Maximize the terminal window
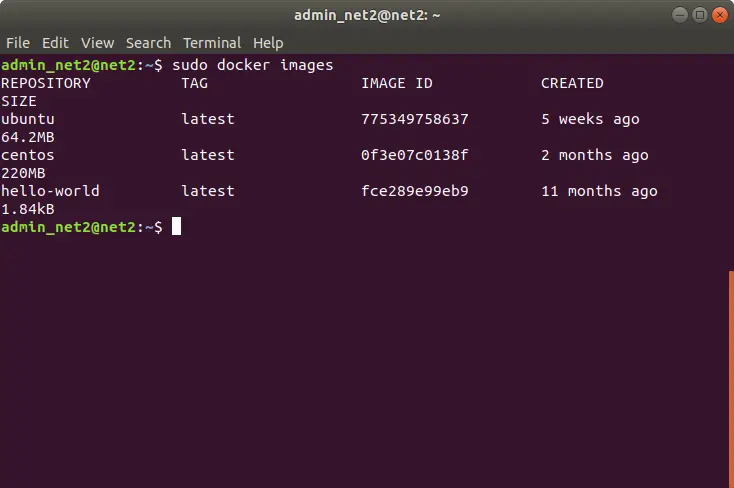The width and height of the screenshot is (734, 488). (x=700, y=15)
